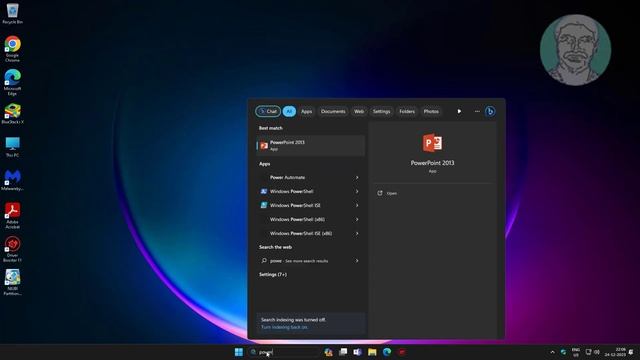Open the clock and date in taskbar

[615, 352]
